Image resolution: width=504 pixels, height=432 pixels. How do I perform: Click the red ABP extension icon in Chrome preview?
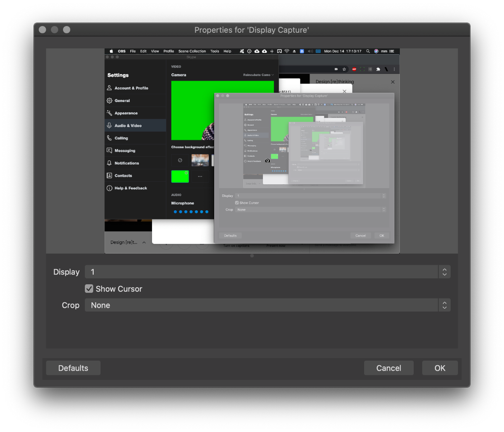click(354, 69)
